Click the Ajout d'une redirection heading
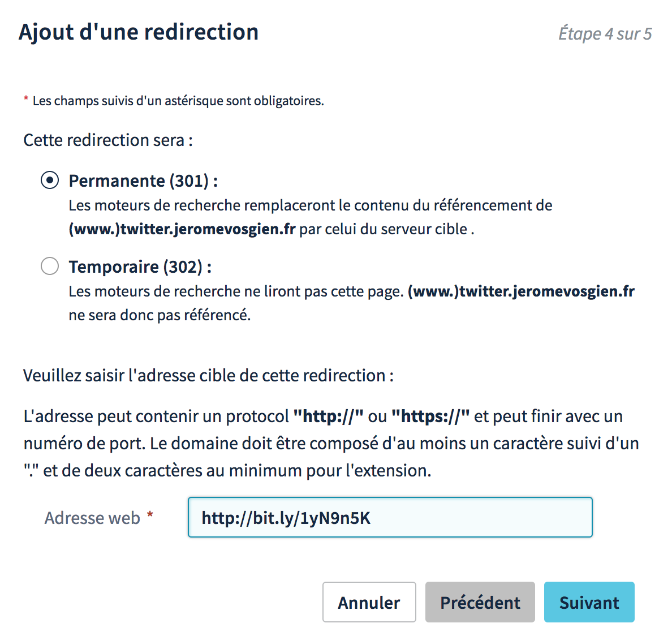 tap(139, 32)
